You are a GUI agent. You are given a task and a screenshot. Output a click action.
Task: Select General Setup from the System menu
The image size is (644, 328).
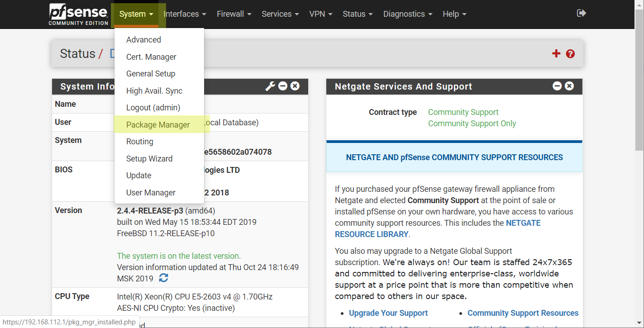pos(159,74)
